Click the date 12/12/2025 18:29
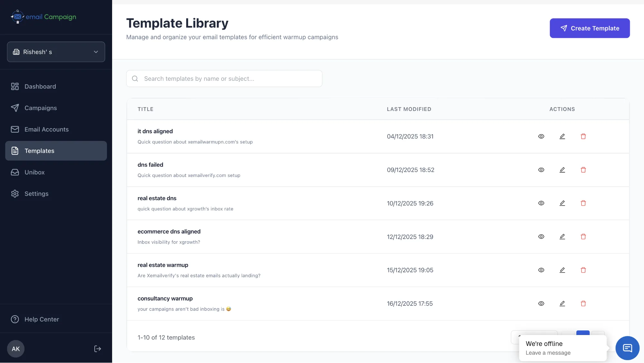The width and height of the screenshot is (644, 363). pyautogui.click(x=410, y=237)
